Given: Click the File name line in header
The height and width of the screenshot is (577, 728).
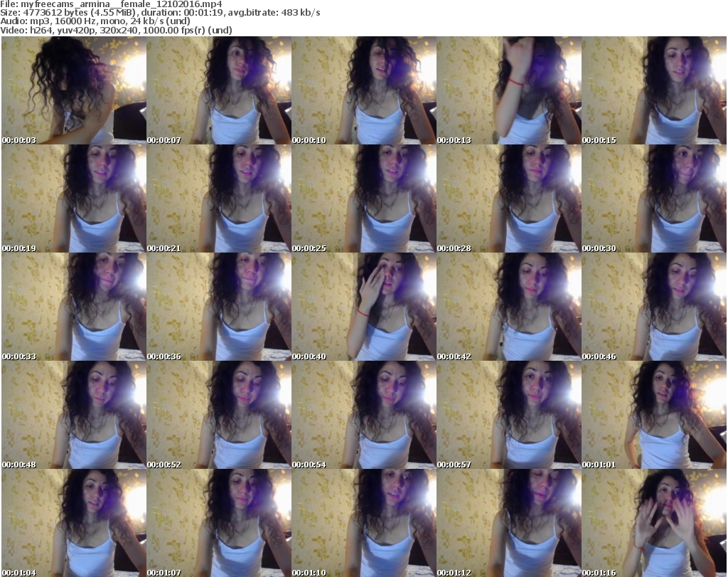Looking at the screenshot, I should coord(112,4).
